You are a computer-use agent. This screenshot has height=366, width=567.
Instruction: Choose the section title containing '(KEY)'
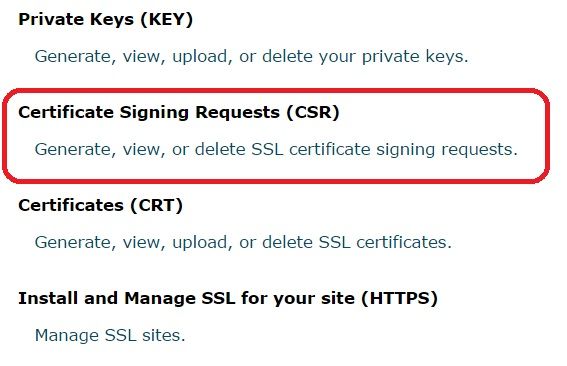[106, 19]
